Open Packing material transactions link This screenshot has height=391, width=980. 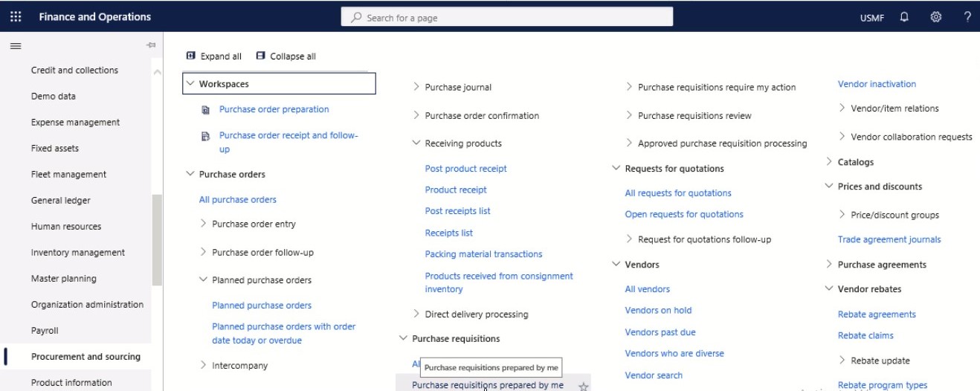483,253
